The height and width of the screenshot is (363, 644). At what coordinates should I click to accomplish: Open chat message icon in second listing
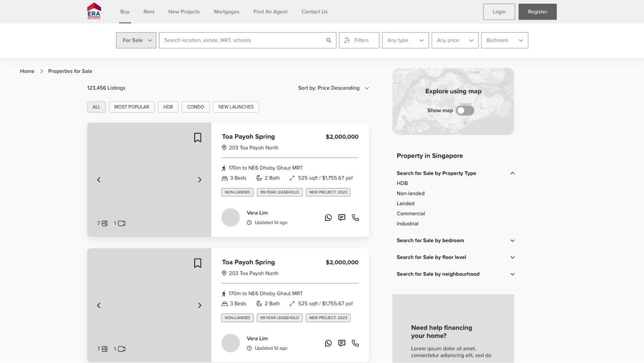342,343
